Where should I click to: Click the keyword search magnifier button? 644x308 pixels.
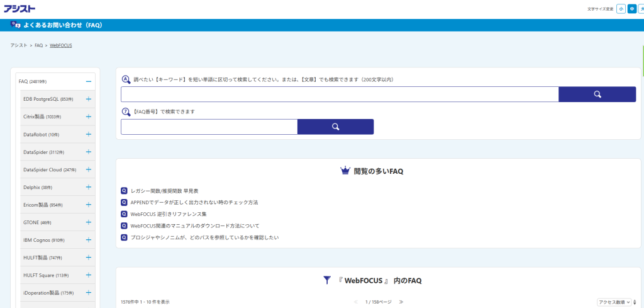tap(597, 94)
